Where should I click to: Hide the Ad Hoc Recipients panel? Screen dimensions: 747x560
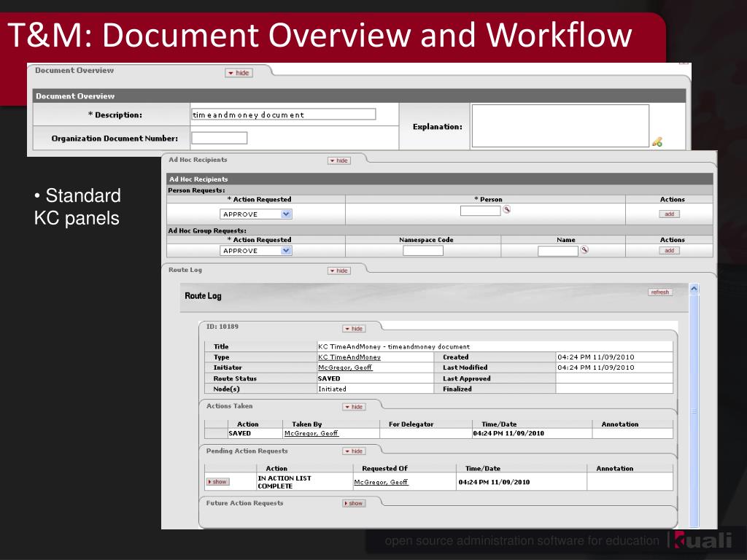click(x=339, y=160)
